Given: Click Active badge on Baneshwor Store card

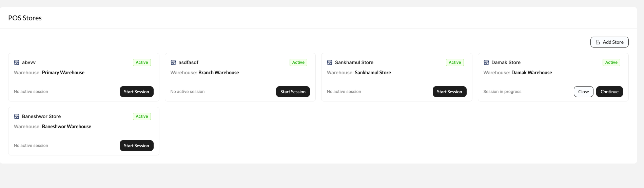Looking at the screenshot, I should tap(142, 116).
